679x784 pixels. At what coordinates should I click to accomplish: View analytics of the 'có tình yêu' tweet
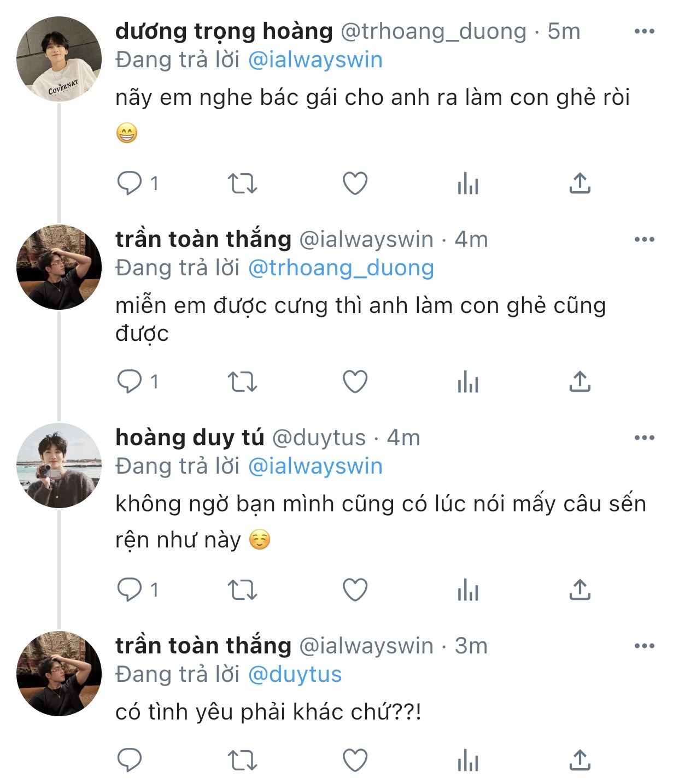click(467, 760)
